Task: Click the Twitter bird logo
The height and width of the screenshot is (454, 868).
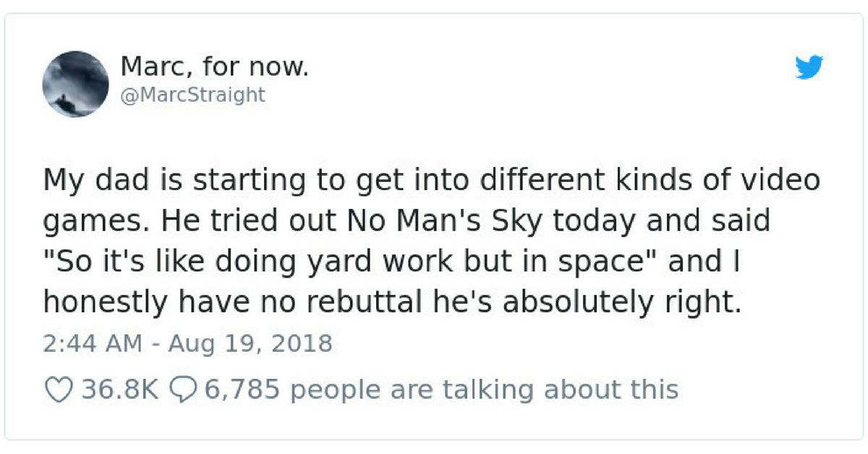Action: [x=809, y=67]
